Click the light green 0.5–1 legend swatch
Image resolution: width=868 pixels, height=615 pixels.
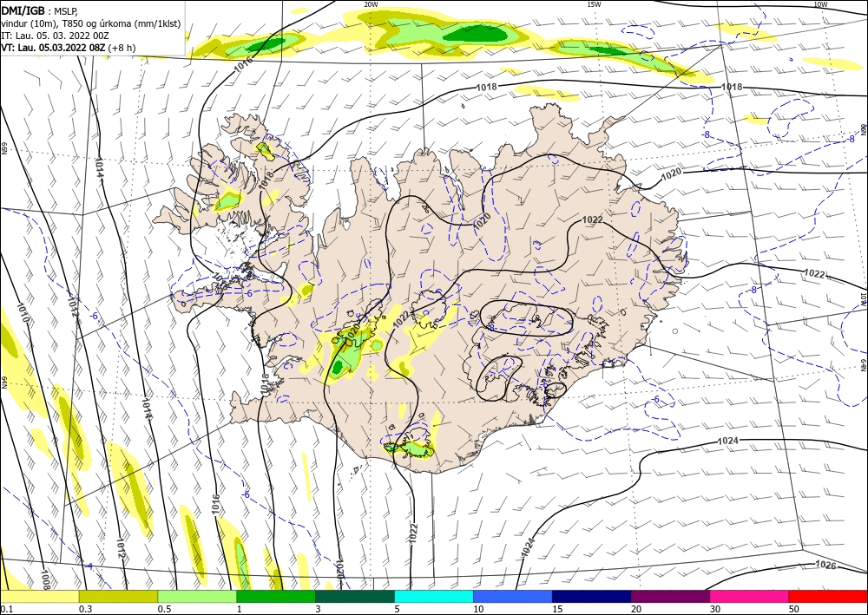tap(197, 596)
